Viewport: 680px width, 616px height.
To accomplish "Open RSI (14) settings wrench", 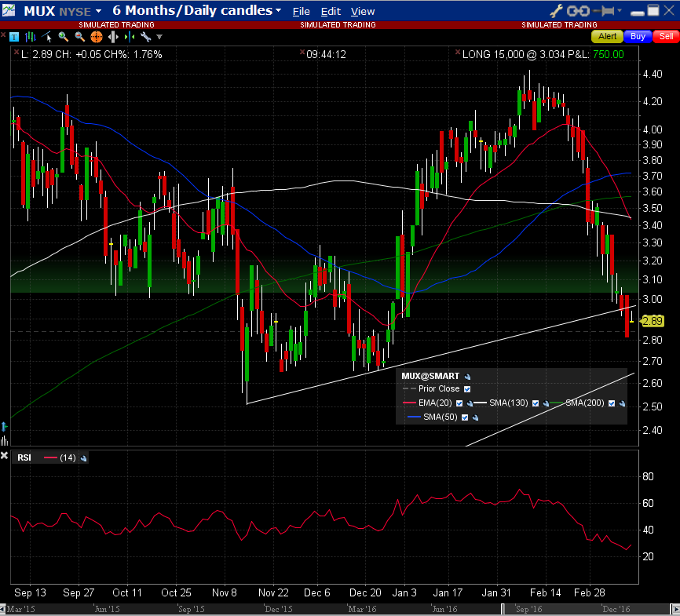I will point(84,457).
